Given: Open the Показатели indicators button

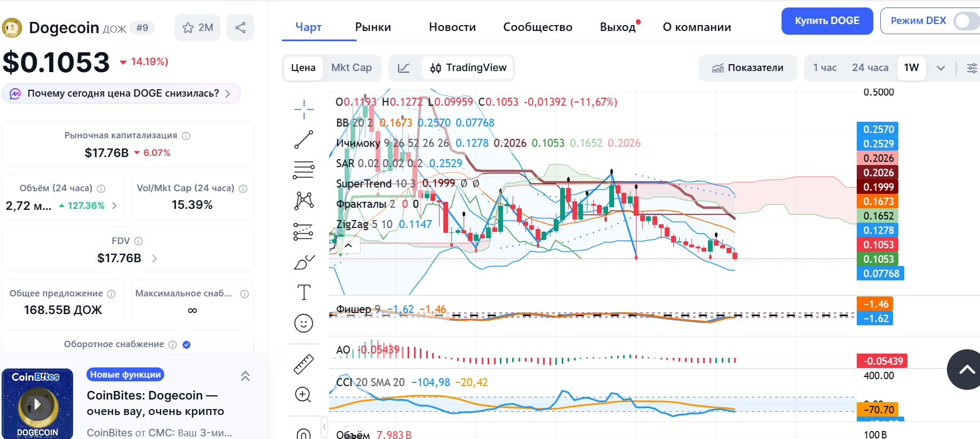Looking at the screenshot, I should [748, 68].
